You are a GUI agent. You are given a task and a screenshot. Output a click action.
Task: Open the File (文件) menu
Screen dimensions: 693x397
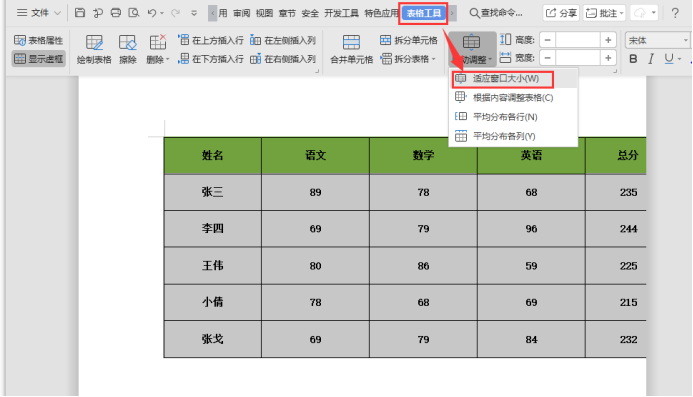(33, 13)
